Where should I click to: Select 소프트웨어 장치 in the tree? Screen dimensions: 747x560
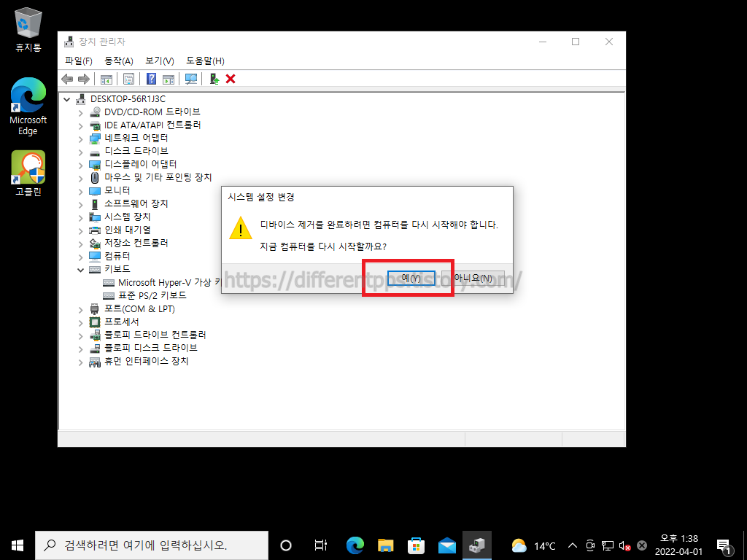pyautogui.click(x=136, y=204)
